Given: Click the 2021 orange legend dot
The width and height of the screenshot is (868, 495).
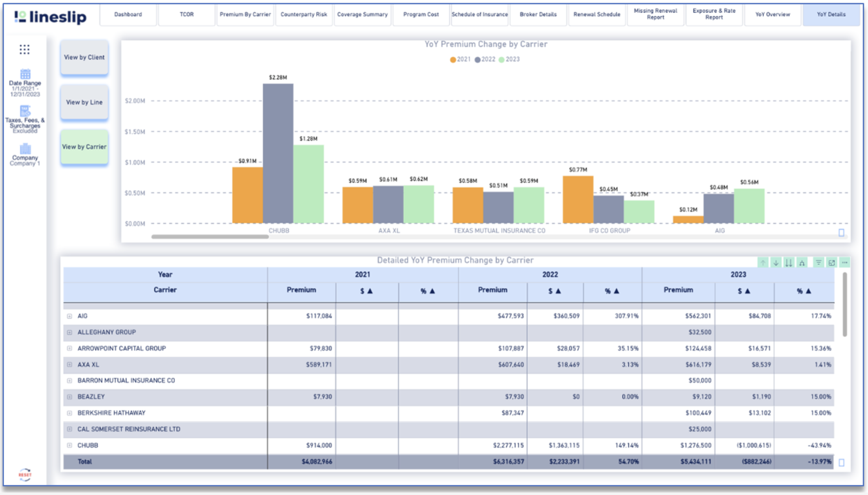Looking at the screenshot, I should pos(453,60).
